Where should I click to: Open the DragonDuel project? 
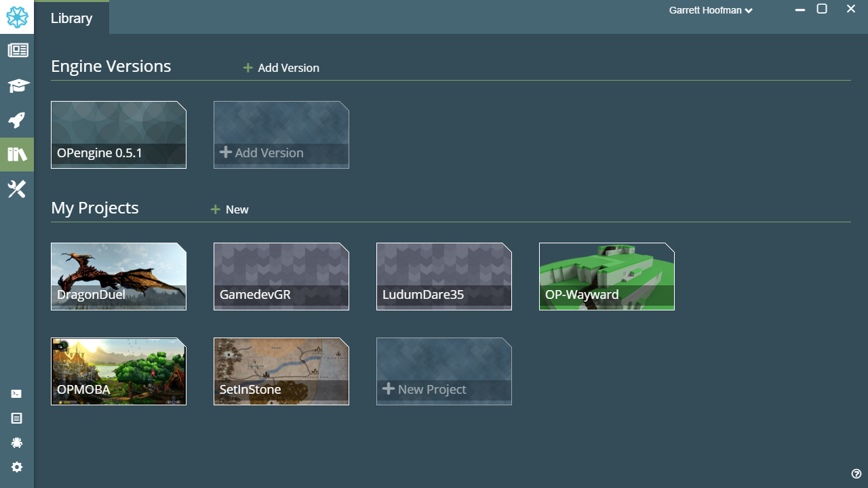tap(119, 277)
